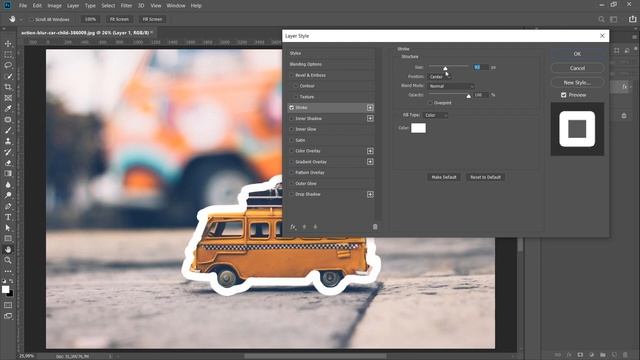
Task: Toggle the Stroke effect checkbox
Action: [x=291, y=108]
